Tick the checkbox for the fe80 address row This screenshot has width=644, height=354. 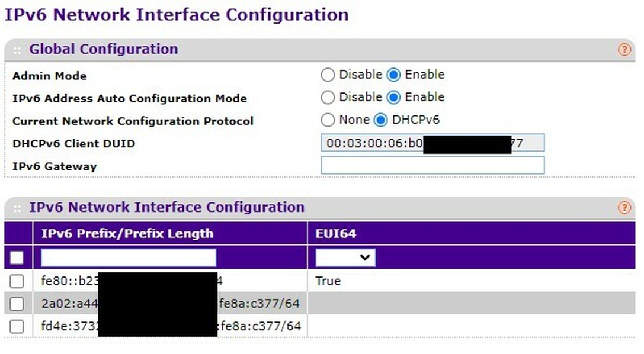point(17,281)
